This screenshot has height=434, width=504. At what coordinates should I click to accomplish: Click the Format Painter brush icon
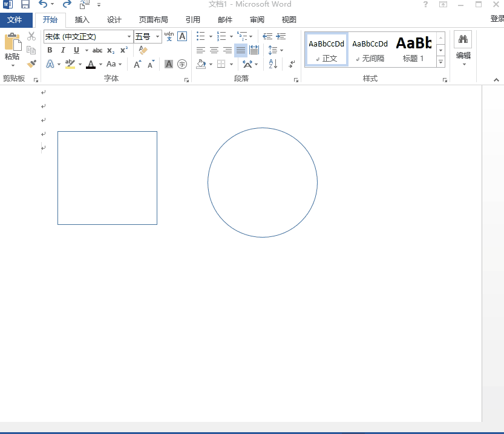[x=31, y=63]
